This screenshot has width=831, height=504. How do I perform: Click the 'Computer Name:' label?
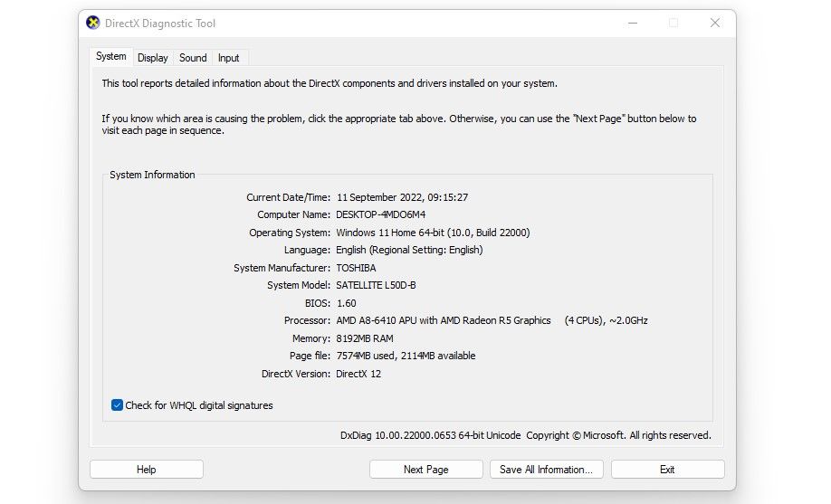tap(293, 214)
